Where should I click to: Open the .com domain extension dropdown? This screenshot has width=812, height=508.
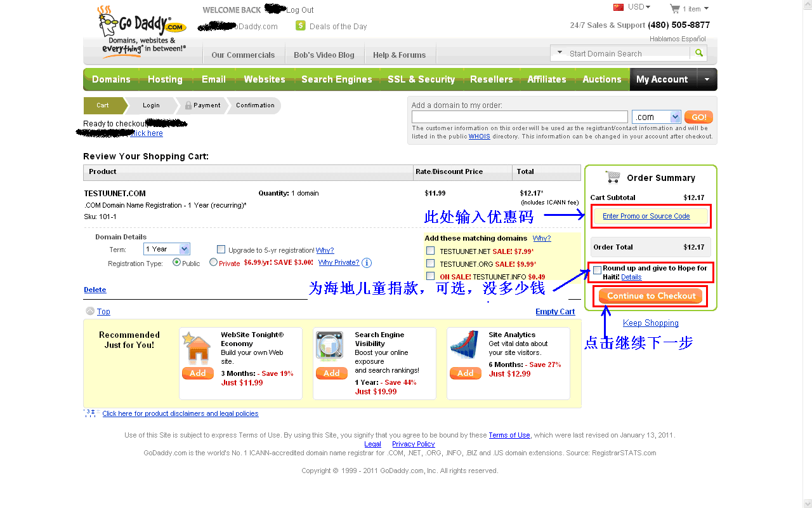tap(657, 117)
